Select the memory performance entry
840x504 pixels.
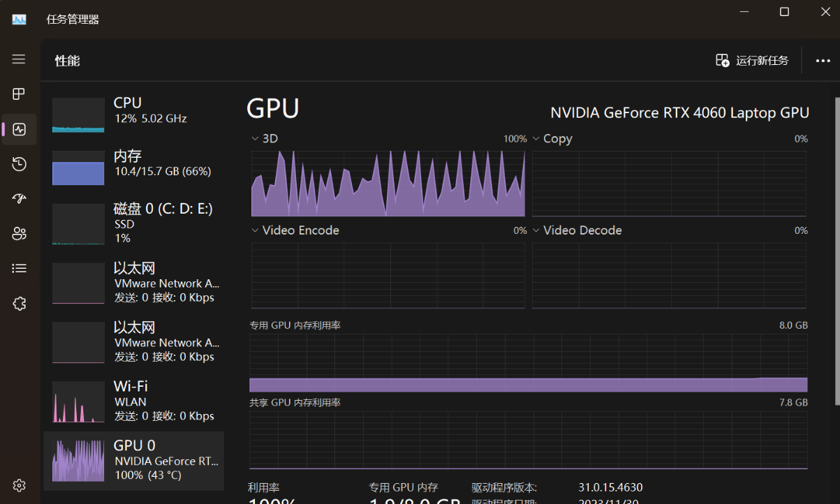pyautogui.click(x=134, y=167)
